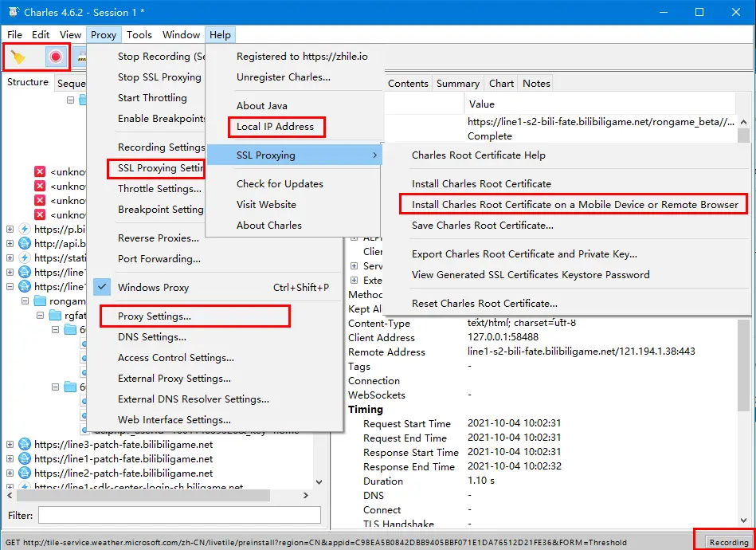Click the Filter text input field
This screenshot has height=550, width=756.
(179, 516)
